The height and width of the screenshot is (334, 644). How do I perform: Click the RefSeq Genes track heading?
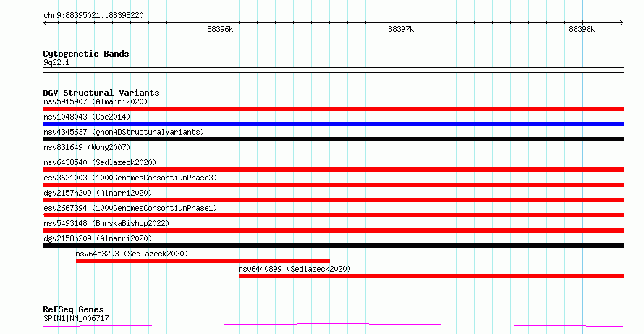pos(74,309)
